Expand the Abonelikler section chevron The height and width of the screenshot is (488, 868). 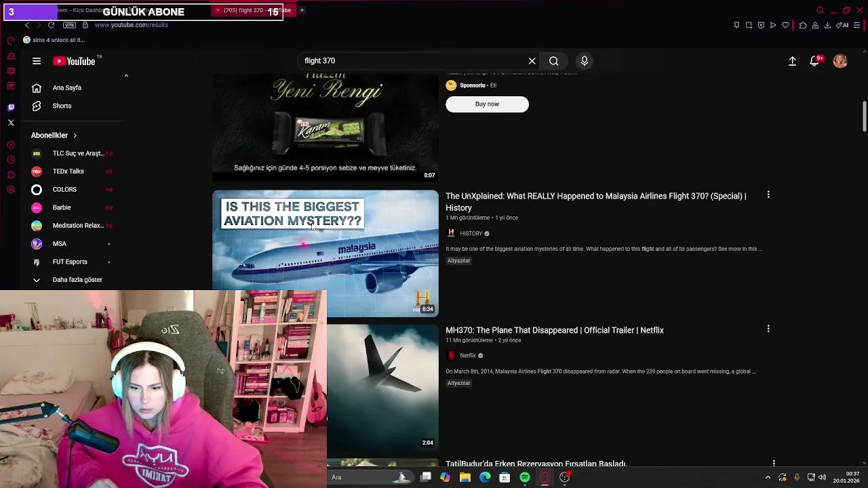coord(75,136)
